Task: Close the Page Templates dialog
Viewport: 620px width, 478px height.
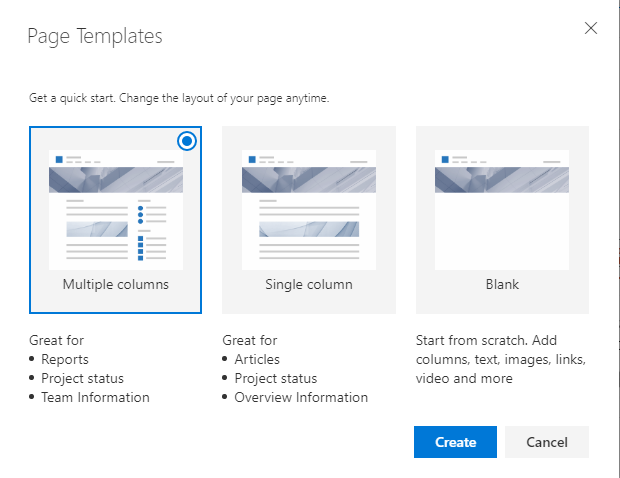Action: tap(591, 28)
